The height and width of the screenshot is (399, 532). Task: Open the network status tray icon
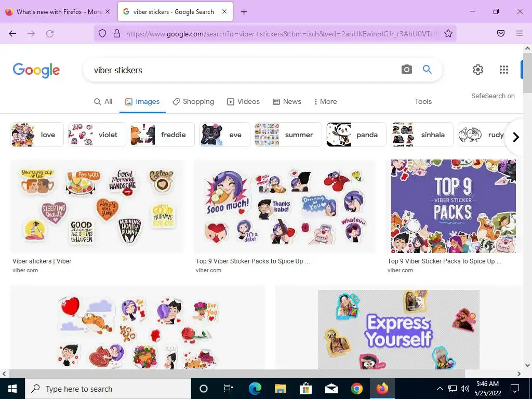[453, 389]
